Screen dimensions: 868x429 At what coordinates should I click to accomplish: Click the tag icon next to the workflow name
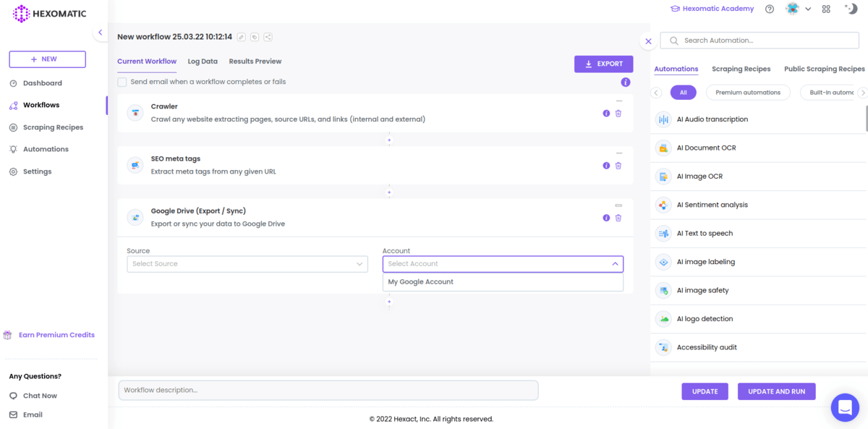click(255, 37)
